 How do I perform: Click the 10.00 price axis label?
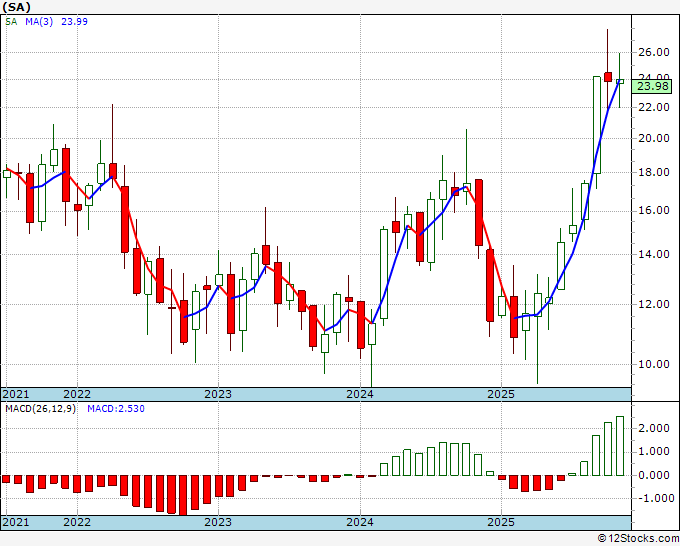coord(654,364)
